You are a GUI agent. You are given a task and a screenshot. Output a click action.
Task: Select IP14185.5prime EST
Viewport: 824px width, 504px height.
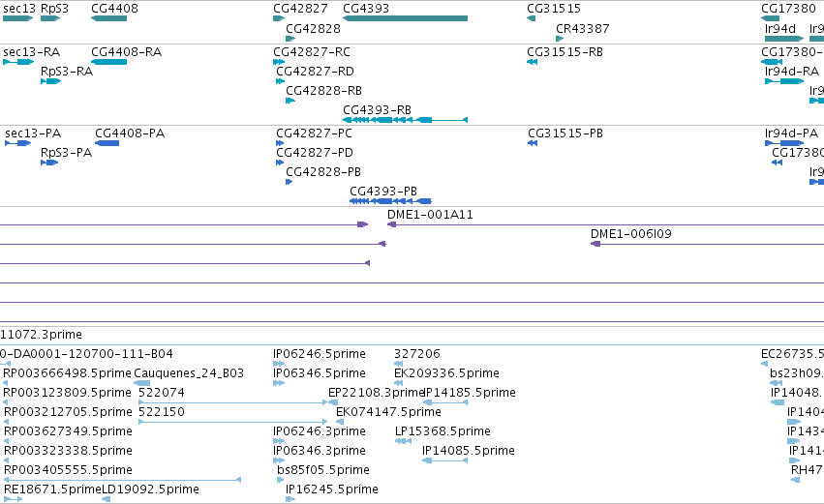click(x=470, y=393)
